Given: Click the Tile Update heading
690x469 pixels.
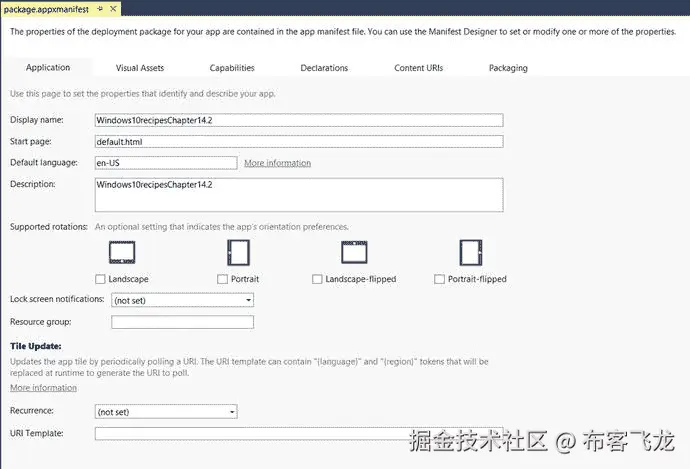Looking at the screenshot, I should click(x=36, y=346).
